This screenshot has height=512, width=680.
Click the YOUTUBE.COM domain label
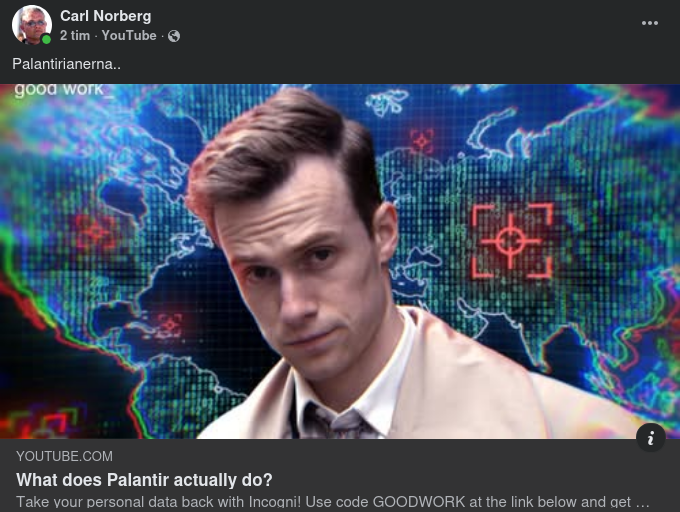tap(64, 456)
